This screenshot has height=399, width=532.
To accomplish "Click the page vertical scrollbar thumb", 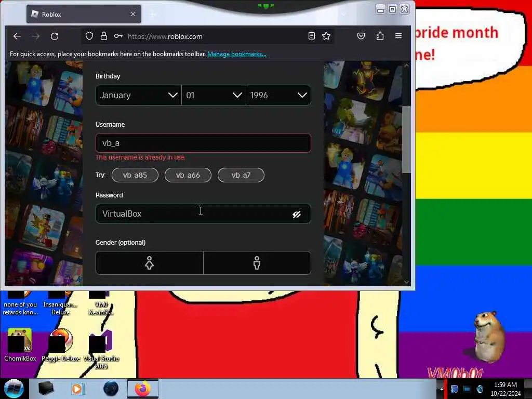I will tap(406, 139).
